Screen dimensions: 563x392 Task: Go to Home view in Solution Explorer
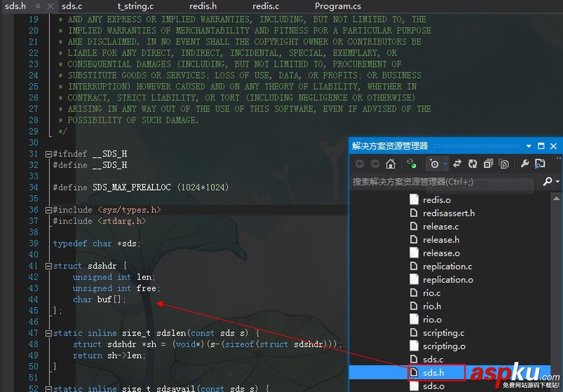tap(390, 164)
